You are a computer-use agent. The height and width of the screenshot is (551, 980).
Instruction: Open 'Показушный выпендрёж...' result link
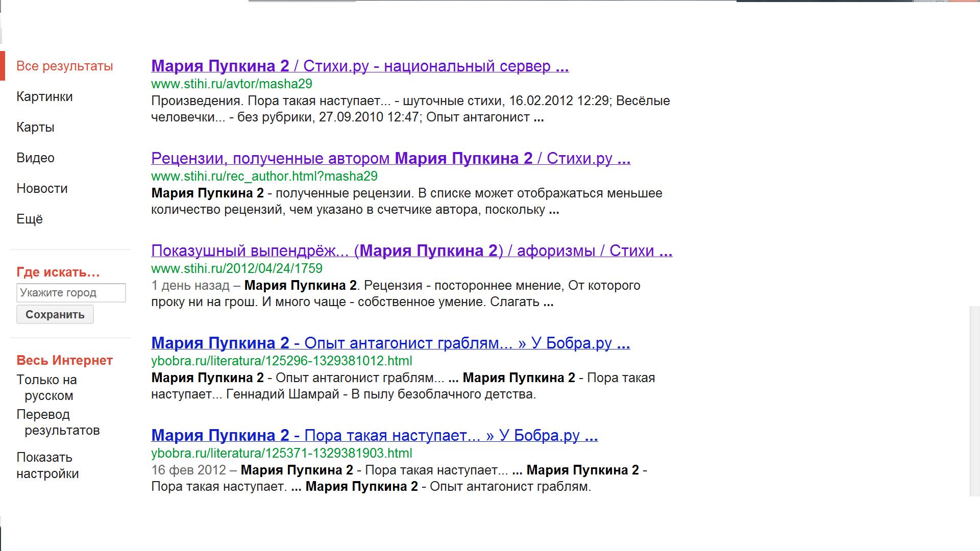[412, 251]
